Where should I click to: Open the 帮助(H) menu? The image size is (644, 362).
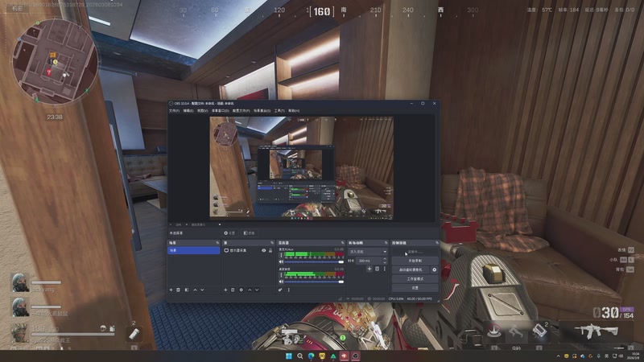pyautogui.click(x=294, y=111)
